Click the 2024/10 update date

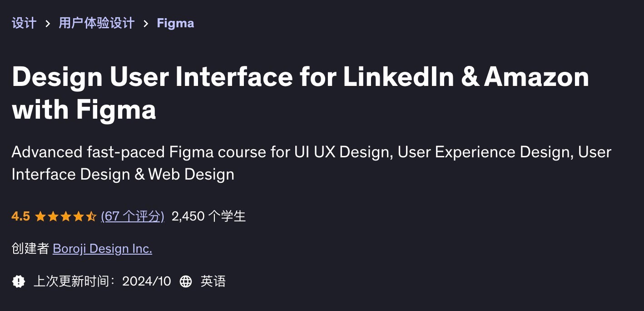[147, 281]
